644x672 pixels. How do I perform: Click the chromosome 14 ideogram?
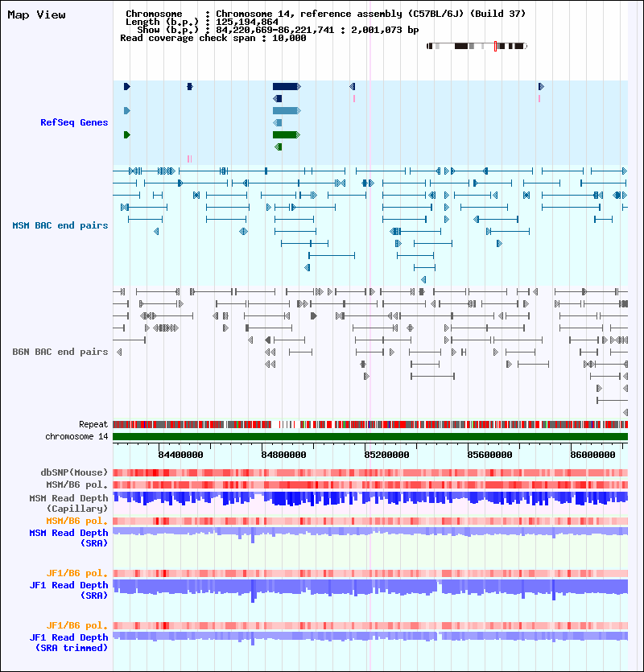pyautogui.click(x=477, y=46)
